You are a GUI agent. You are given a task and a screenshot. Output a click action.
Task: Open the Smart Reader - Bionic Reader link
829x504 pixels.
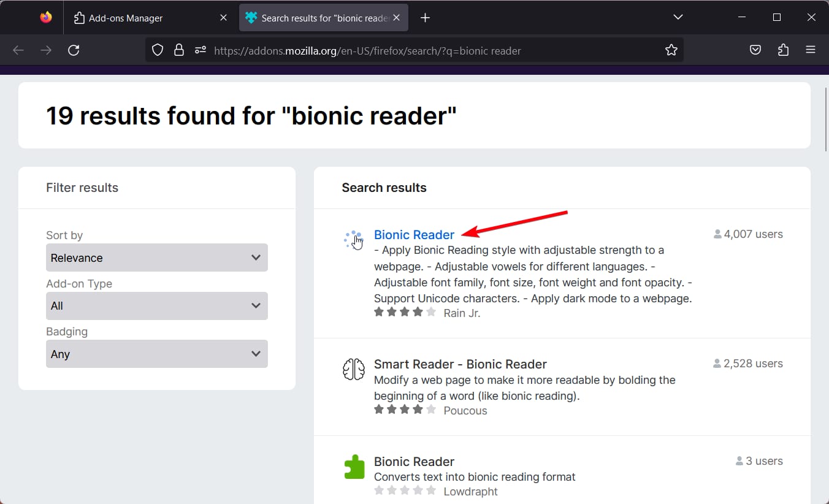click(460, 364)
